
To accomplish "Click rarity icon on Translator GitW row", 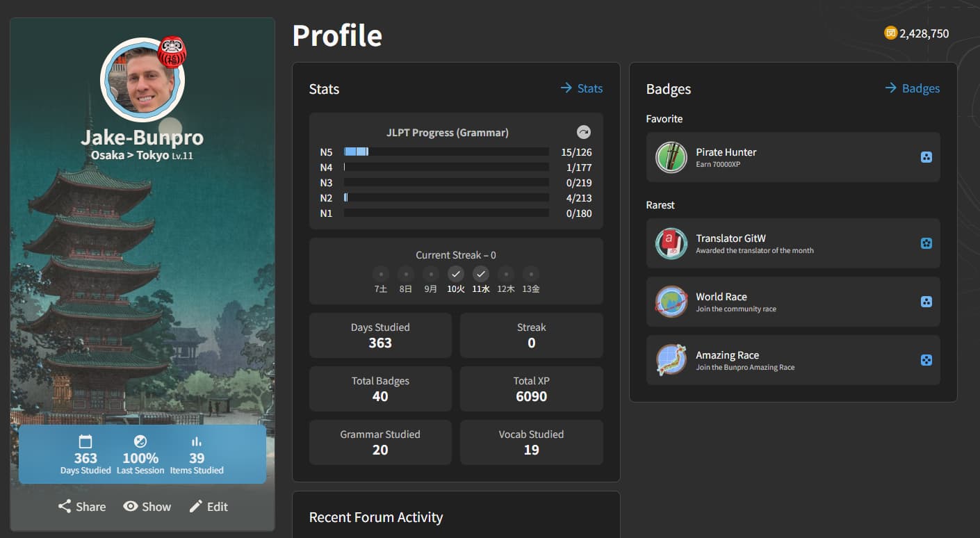I will (x=926, y=243).
